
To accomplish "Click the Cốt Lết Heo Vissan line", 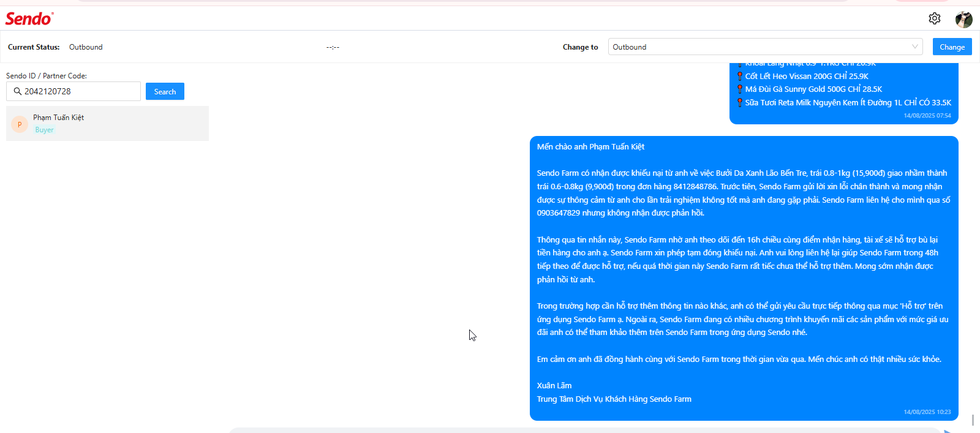I will coord(807,76).
